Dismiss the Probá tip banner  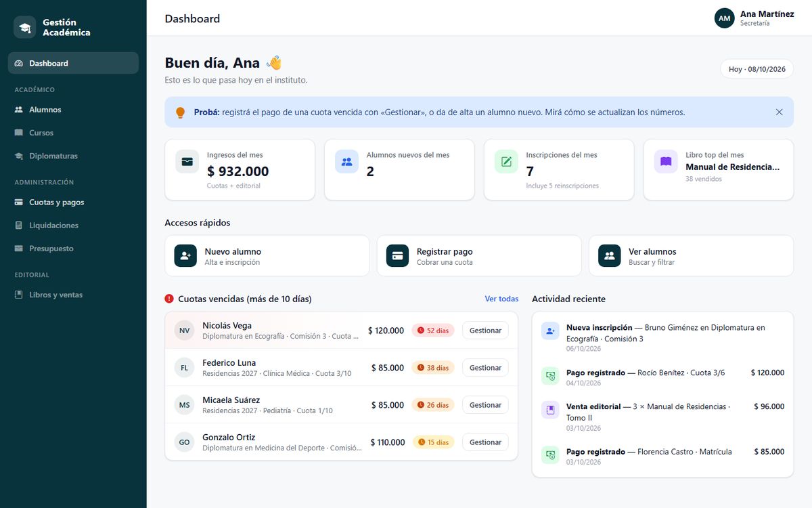[779, 112]
